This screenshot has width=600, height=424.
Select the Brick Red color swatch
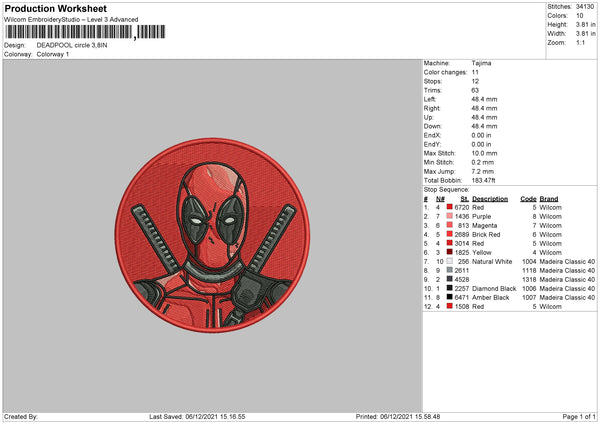pyautogui.click(x=450, y=234)
